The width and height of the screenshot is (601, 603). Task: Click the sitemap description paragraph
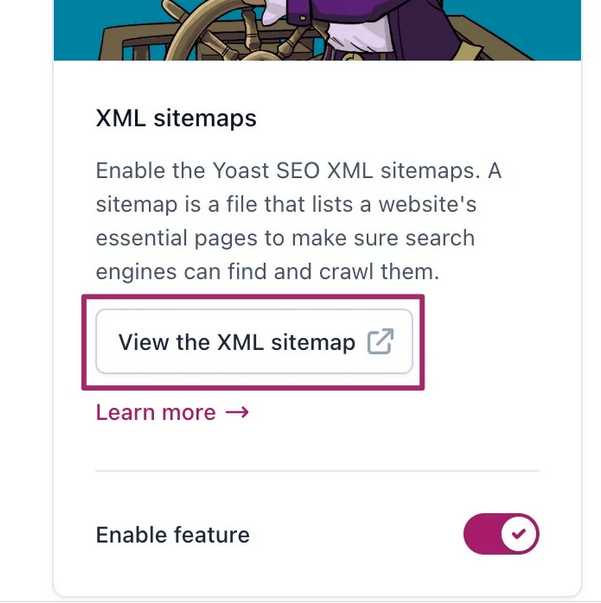(x=298, y=221)
